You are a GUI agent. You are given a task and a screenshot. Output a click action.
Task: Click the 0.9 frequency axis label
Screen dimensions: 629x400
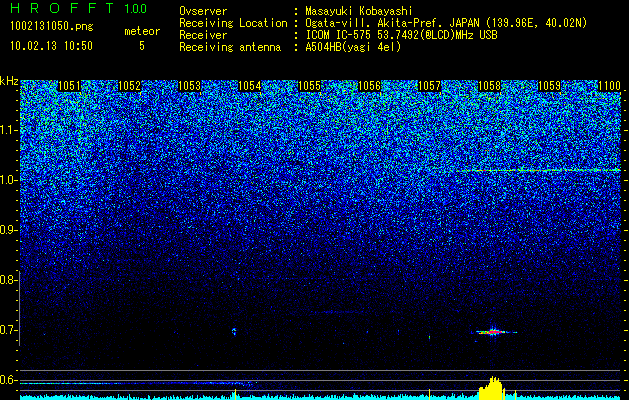(8, 230)
